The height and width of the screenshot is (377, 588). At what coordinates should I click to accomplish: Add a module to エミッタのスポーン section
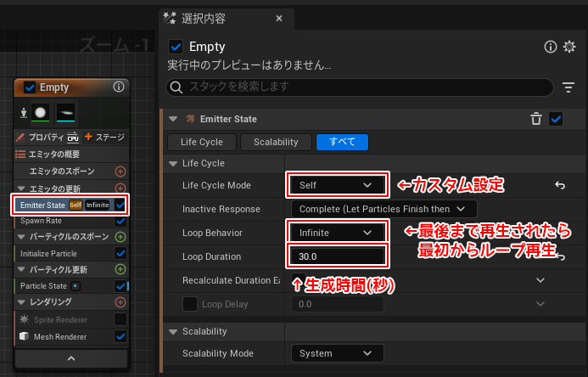point(120,172)
